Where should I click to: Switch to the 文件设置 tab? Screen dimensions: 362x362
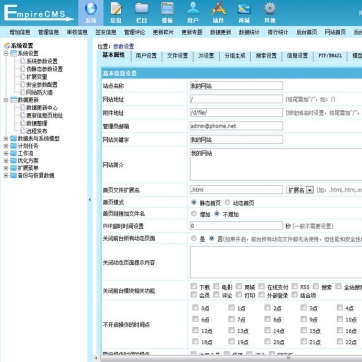pyautogui.click(x=177, y=56)
